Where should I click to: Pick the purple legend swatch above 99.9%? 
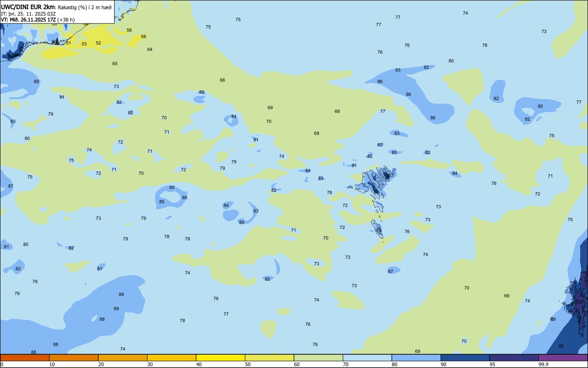tap(563, 357)
